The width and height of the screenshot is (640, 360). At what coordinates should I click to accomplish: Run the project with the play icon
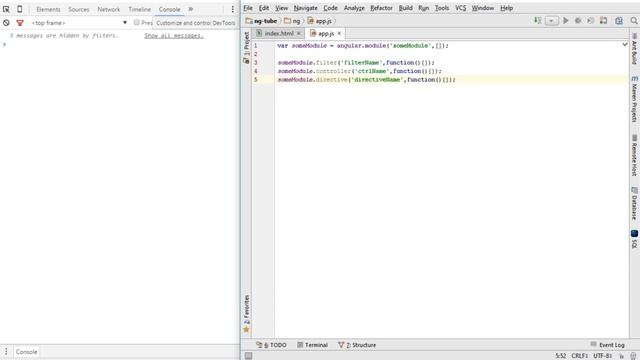(x=566, y=20)
